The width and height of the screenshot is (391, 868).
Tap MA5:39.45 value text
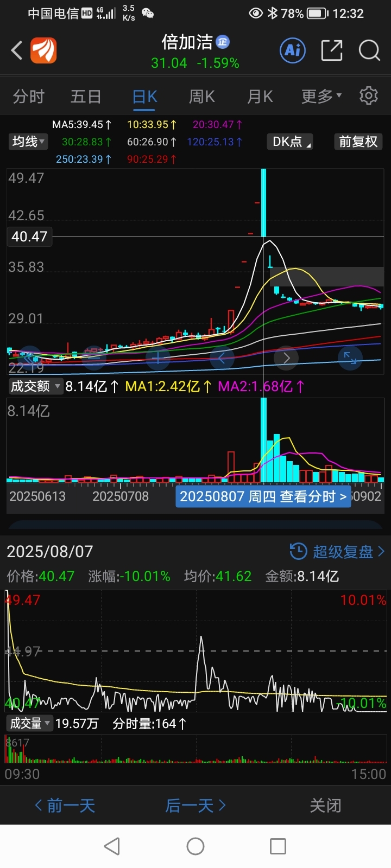82,125
